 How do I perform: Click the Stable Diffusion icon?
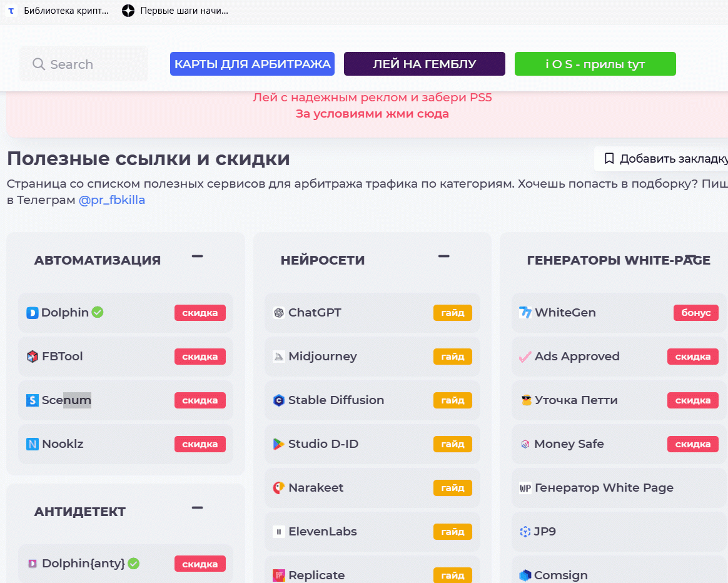click(x=278, y=400)
